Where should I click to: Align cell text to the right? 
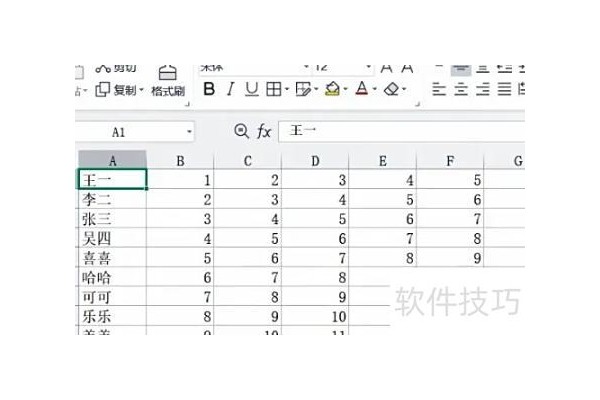tap(483, 90)
